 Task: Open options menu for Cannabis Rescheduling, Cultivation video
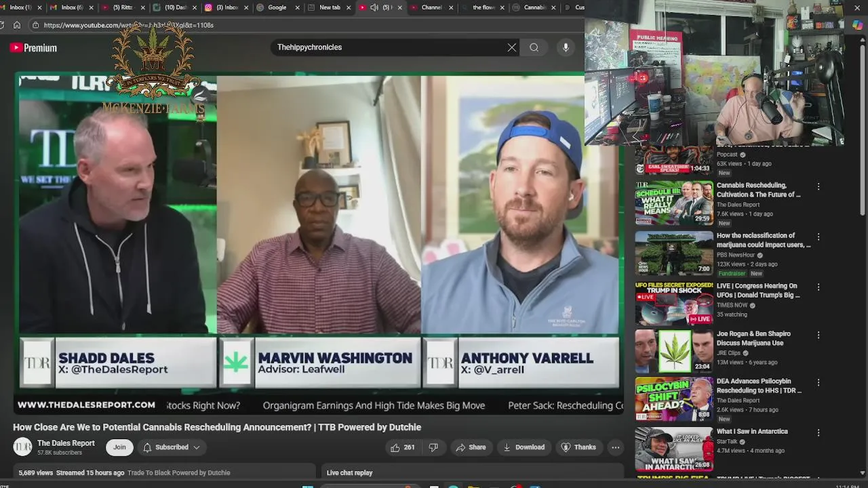click(x=818, y=186)
